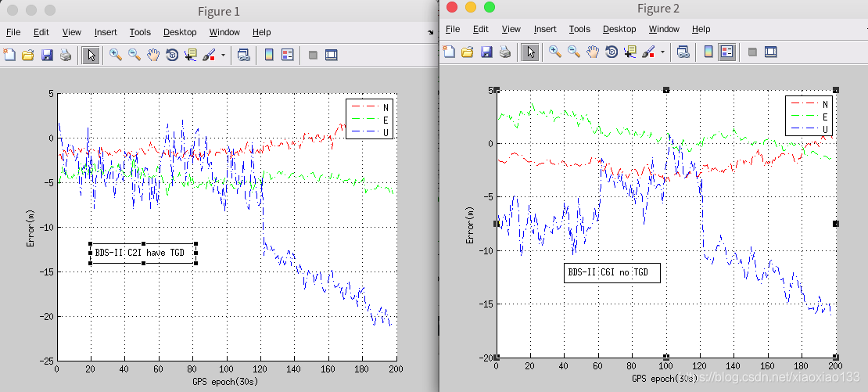The height and width of the screenshot is (392, 868).
Task: Enable Rotate 3D tool in Figure 1
Action: click(x=172, y=55)
